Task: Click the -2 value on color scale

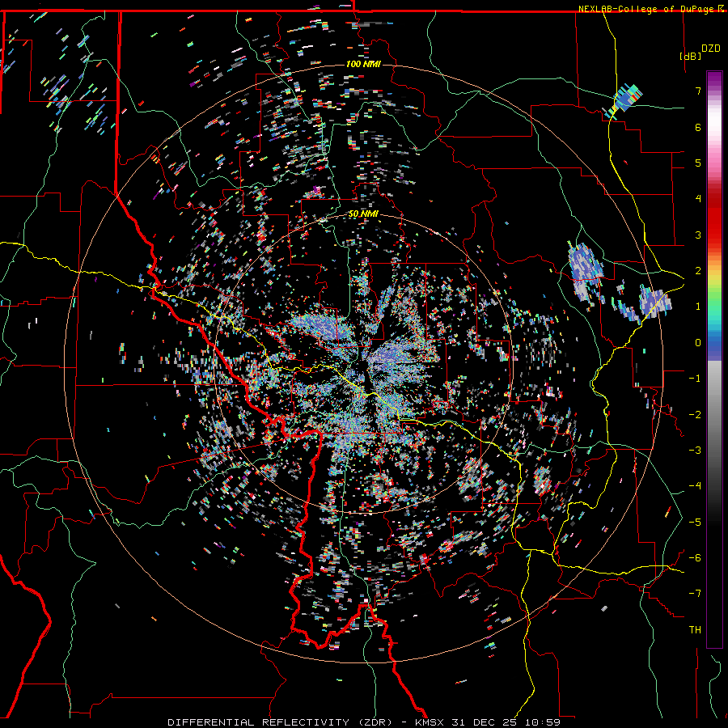Action: coord(695,415)
